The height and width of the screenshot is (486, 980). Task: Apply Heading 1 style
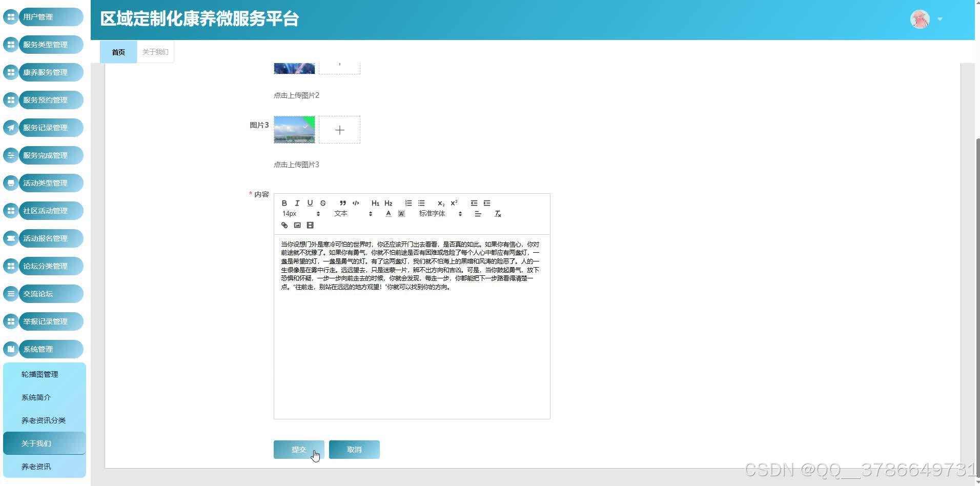click(x=376, y=203)
